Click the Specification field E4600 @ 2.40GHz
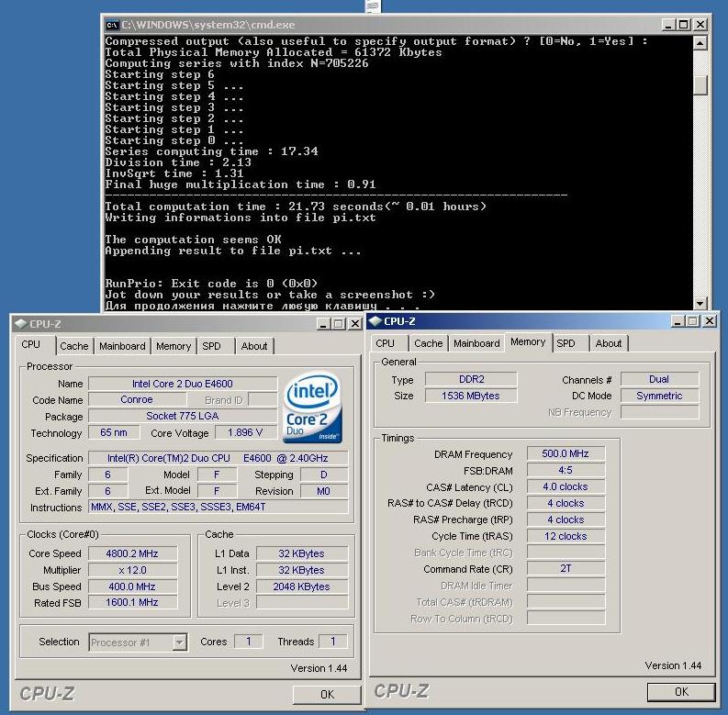Screen dimensions: 728x715 coord(218,458)
